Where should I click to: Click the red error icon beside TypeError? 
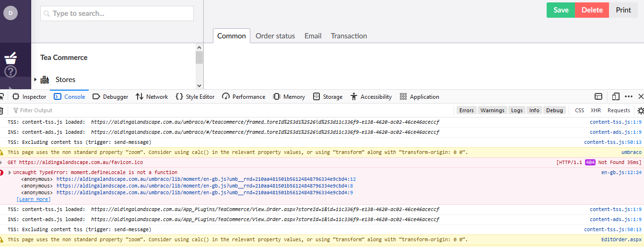pos(1,172)
